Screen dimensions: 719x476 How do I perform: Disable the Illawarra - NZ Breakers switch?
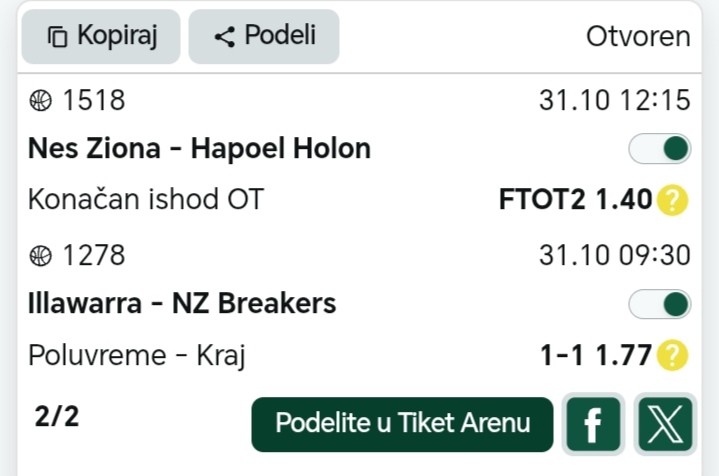[659, 303]
